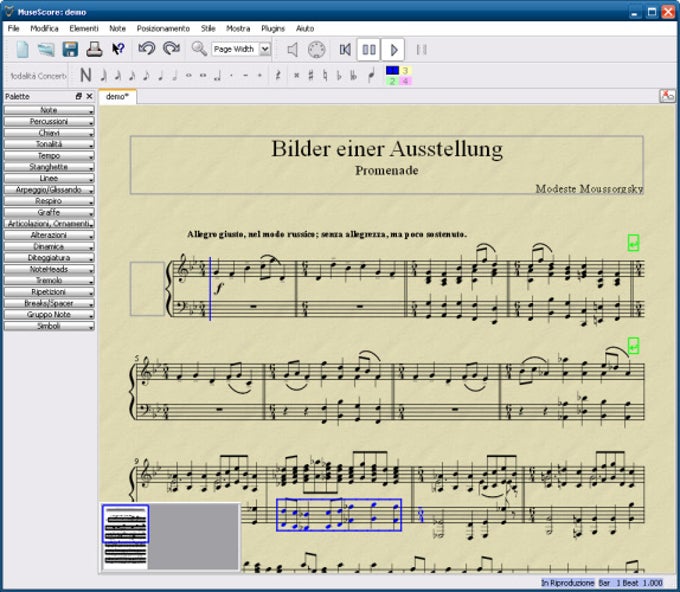Expand the Linee palette
This screenshot has height=592, width=680.
49,178
